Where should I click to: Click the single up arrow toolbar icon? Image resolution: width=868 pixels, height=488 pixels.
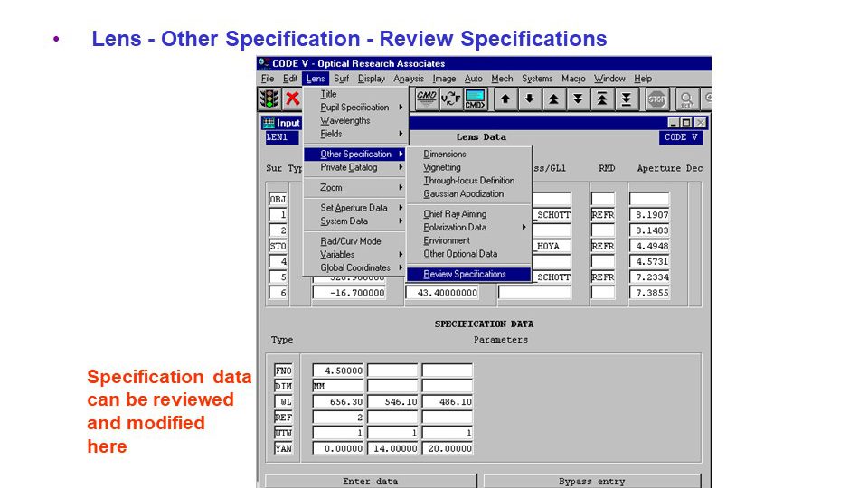(505, 99)
